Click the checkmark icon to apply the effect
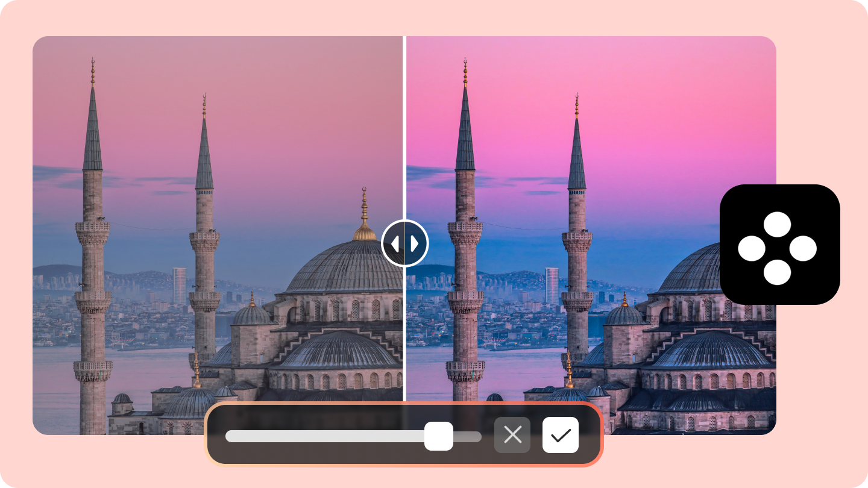The image size is (868, 488). [x=561, y=434]
